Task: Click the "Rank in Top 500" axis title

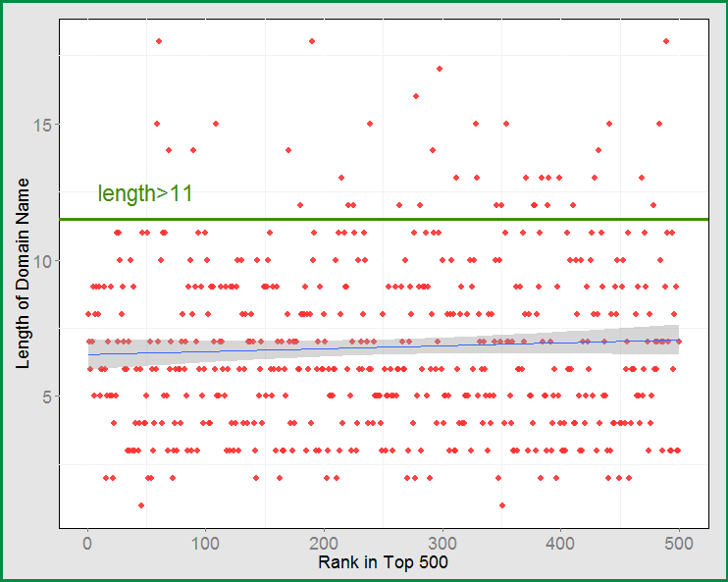Action: pyautogui.click(x=384, y=564)
